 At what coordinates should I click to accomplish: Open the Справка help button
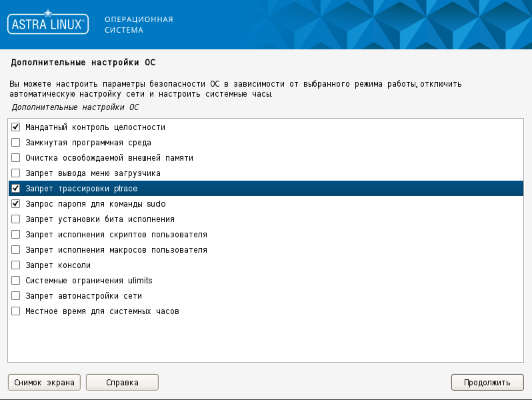pos(122,383)
